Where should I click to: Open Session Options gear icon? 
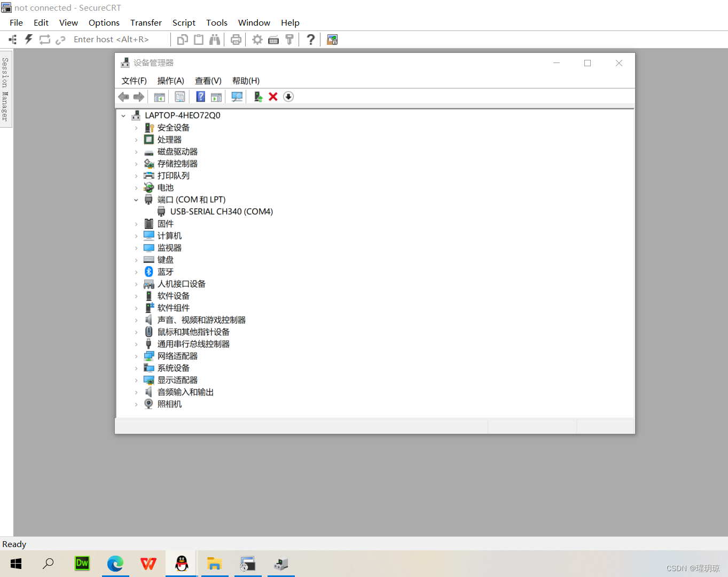click(257, 40)
